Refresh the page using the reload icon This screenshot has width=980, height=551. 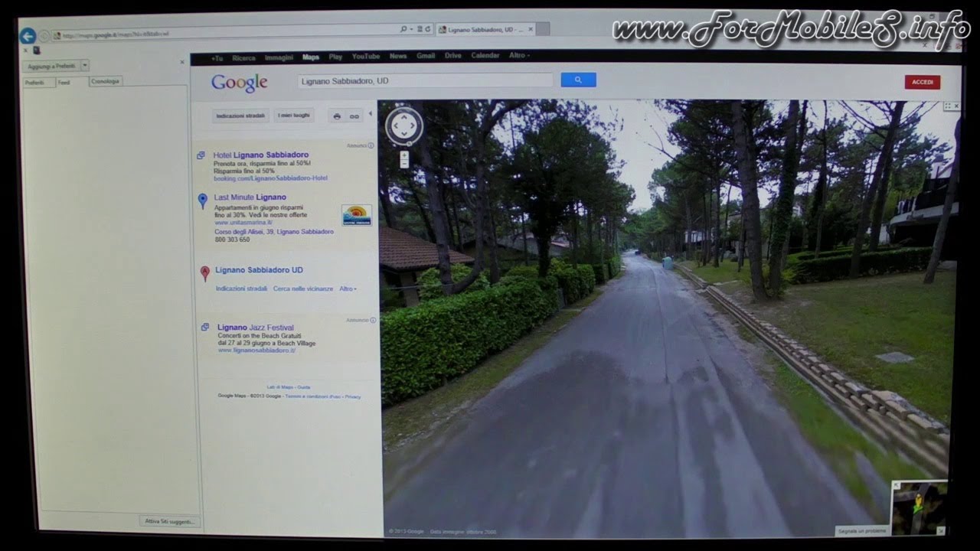(x=428, y=29)
